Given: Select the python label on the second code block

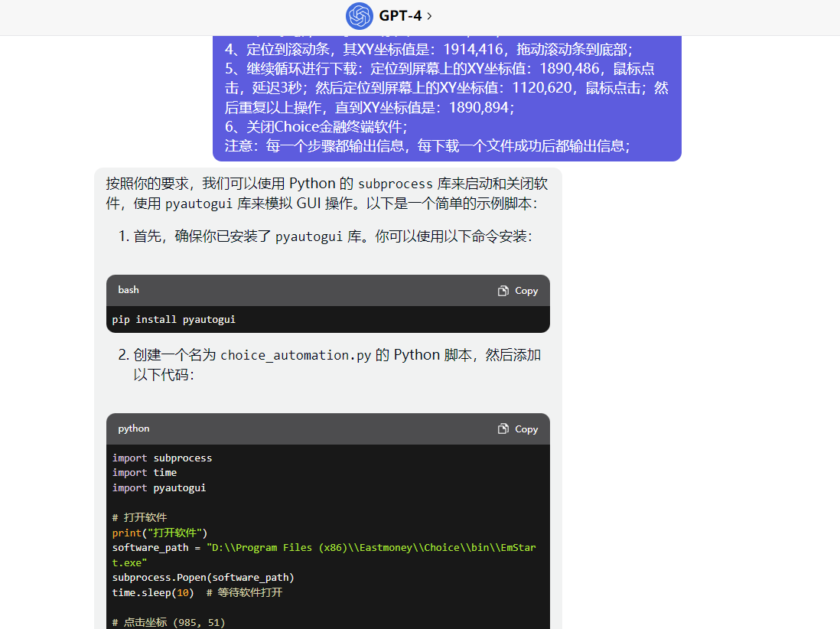Looking at the screenshot, I should (133, 429).
